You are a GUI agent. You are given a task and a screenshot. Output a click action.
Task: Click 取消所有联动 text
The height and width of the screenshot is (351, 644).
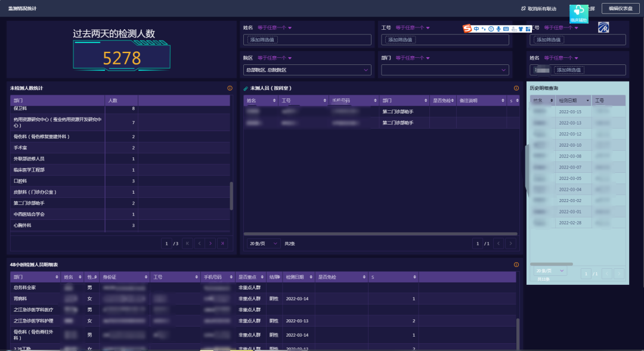pos(541,8)
